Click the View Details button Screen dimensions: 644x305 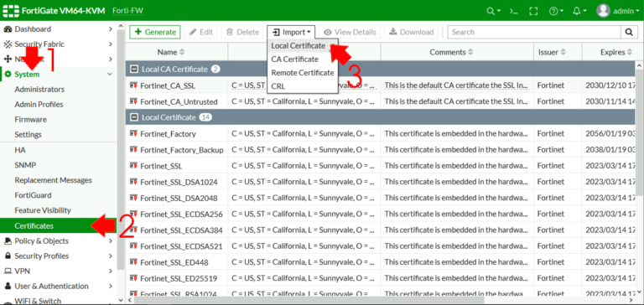click(x=350, y=32)
